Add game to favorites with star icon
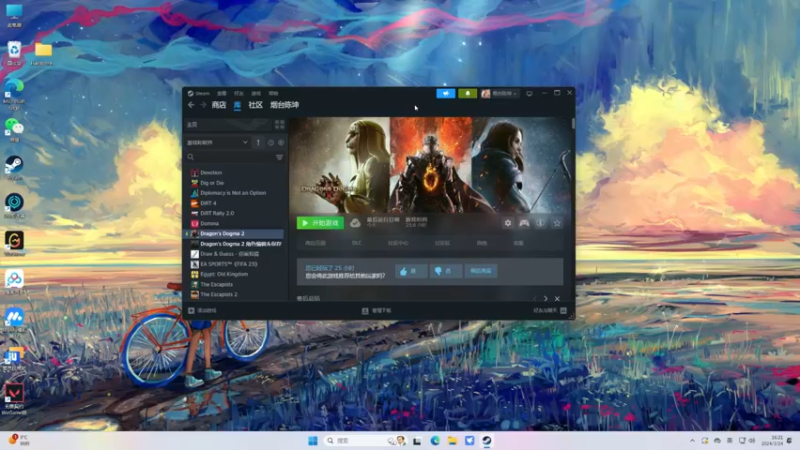Viewport: 800px width, 450px height. pyautogui.click(x=557, y=223)
